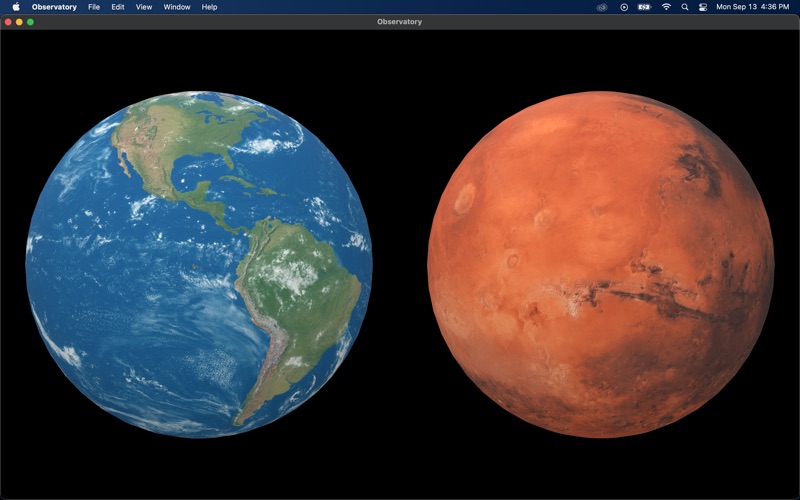Open the Apple menu
This screenshot has width=800, height=500.
16,7
